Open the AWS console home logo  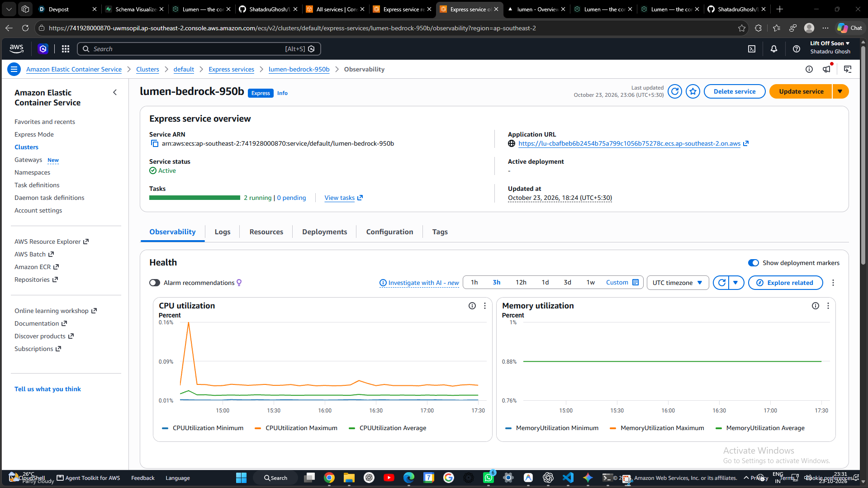click(x=17, y=49)
